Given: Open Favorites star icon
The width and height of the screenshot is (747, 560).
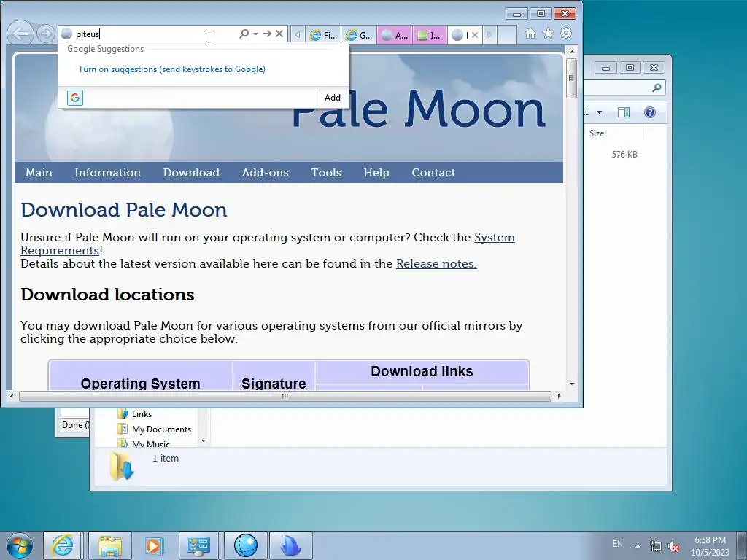Looking at the screenshot, I should pos(549,34).
